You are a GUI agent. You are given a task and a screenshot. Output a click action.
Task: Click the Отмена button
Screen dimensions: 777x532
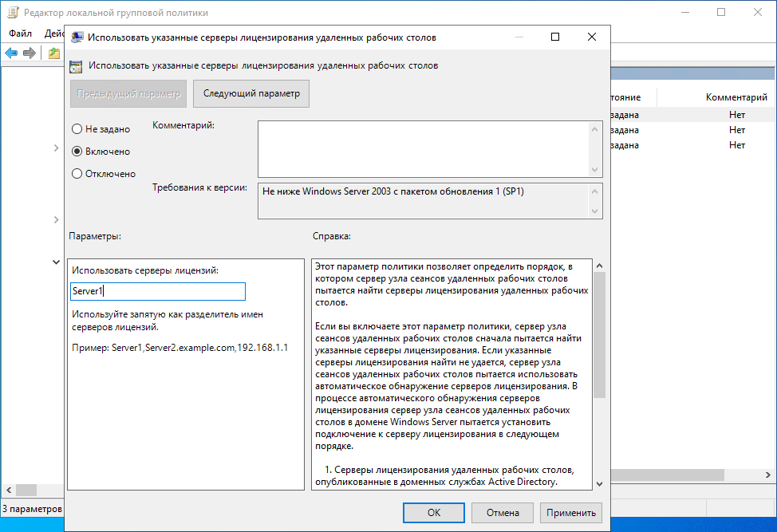tap(503, 513)
